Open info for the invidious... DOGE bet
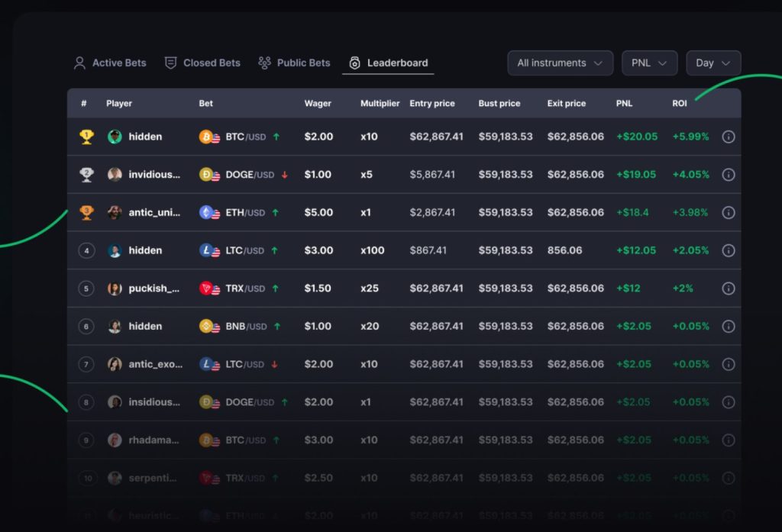Image resolution: width=782 pixels, height=532 pixels. pos(728,175)
